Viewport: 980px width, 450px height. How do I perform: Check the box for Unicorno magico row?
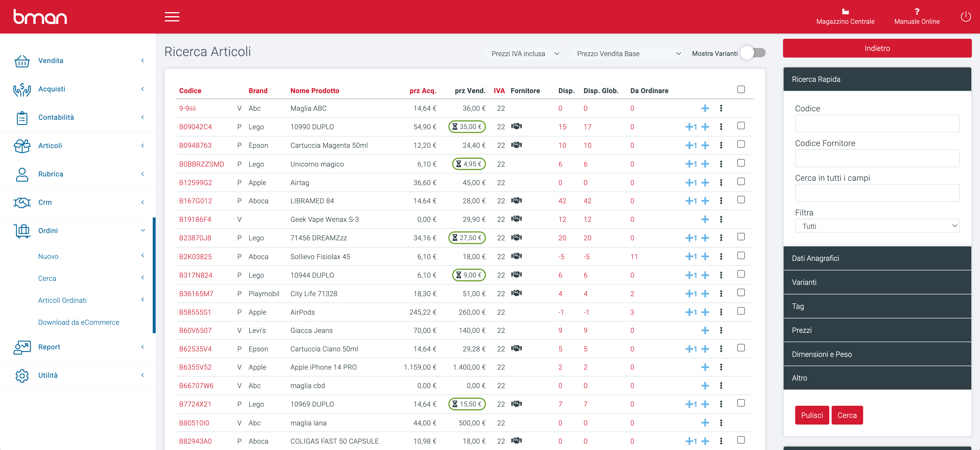741,163
